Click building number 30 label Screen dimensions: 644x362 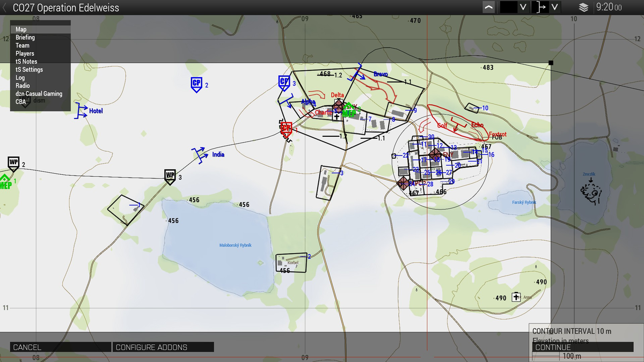tap(431, 137)
